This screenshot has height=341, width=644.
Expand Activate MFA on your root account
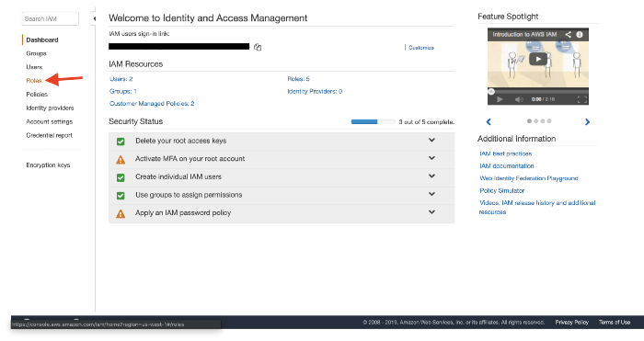(431, 158)
